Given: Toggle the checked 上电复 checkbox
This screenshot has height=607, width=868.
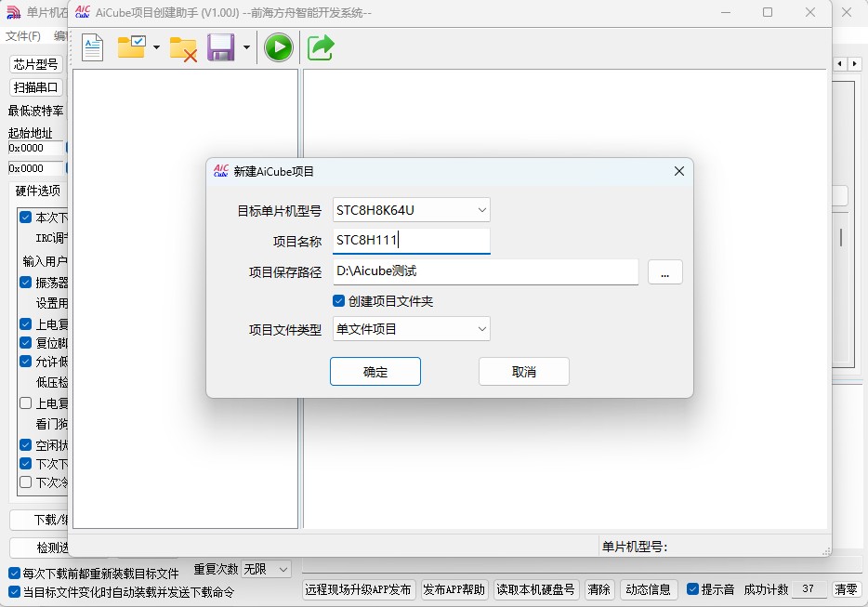Looking at the screenshot, I should (x=25, y=324).
